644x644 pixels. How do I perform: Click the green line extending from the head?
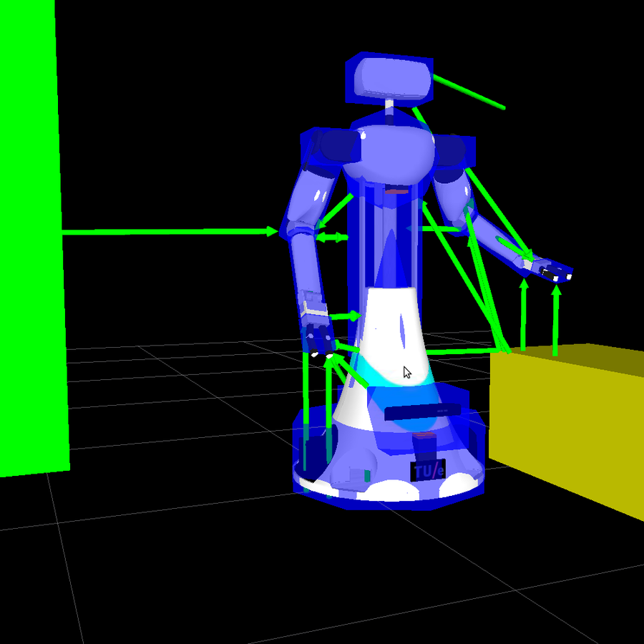(x=469, y=92)
